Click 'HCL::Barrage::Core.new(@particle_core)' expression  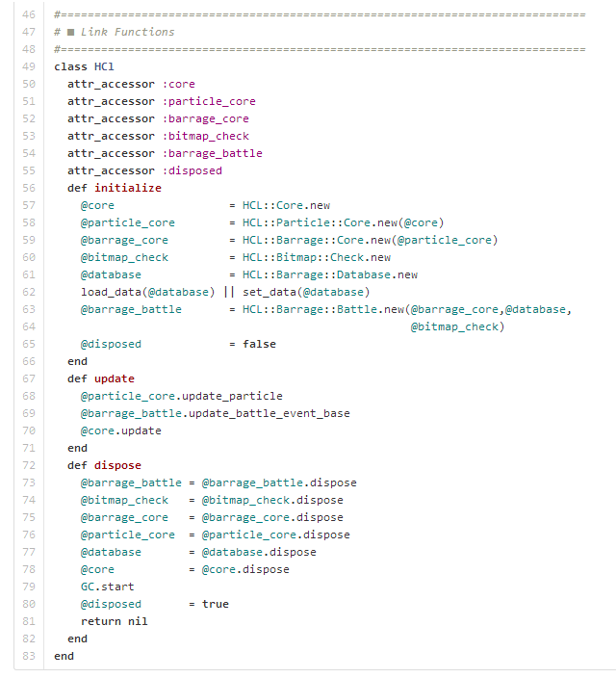[x=370, y=240]
